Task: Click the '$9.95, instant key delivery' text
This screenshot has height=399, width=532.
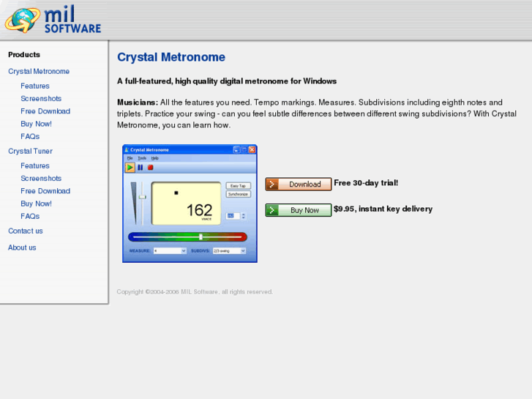Action: (383, 209)
